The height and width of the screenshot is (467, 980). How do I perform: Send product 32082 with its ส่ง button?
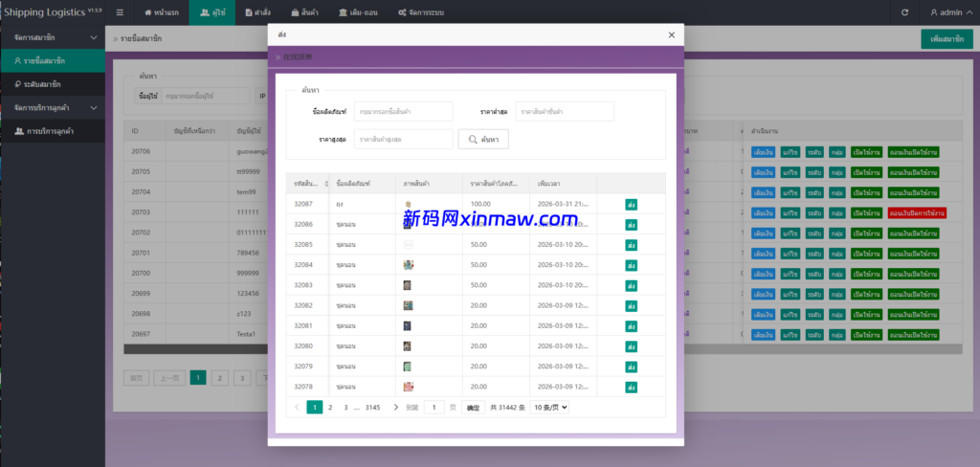point(632,305)
